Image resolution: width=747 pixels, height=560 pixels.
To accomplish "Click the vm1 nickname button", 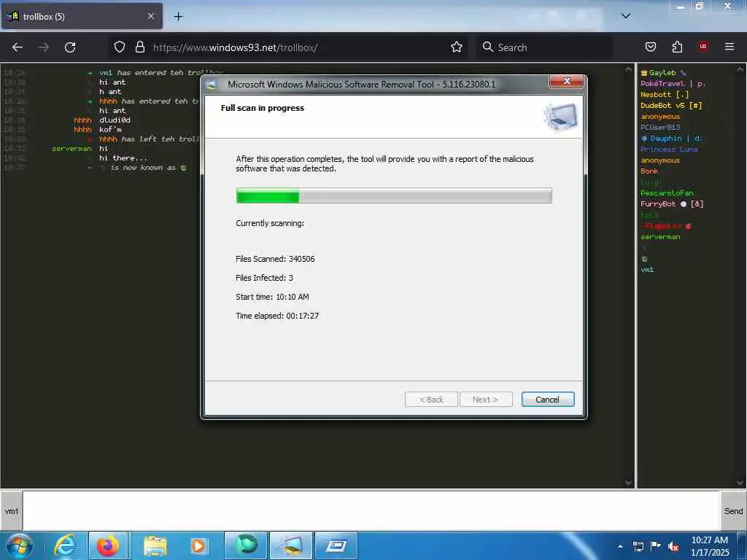I will (12, 511).
